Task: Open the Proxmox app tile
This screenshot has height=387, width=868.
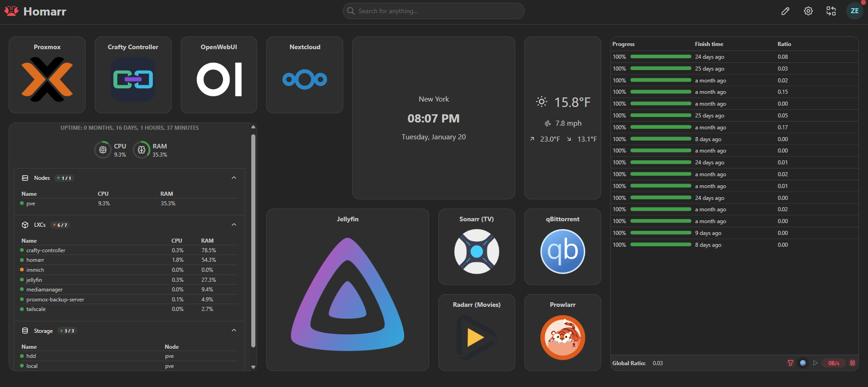Action: (47, 75)
